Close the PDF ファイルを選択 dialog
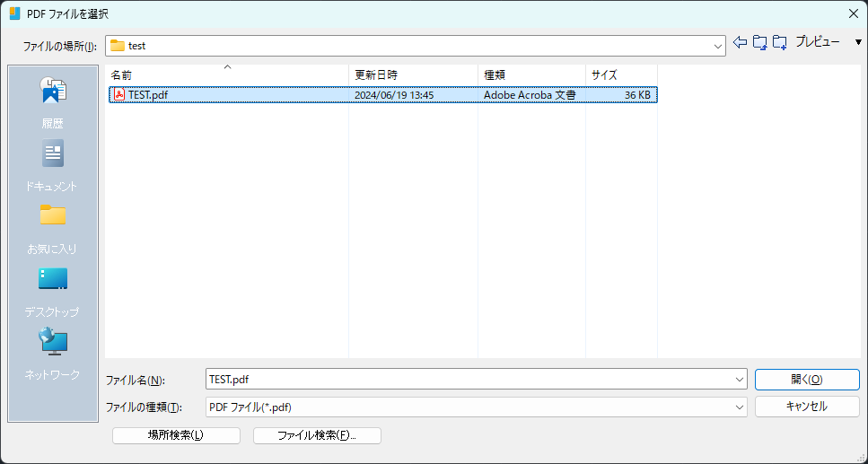This screenshot has width=868, height=464. [854, 13]
